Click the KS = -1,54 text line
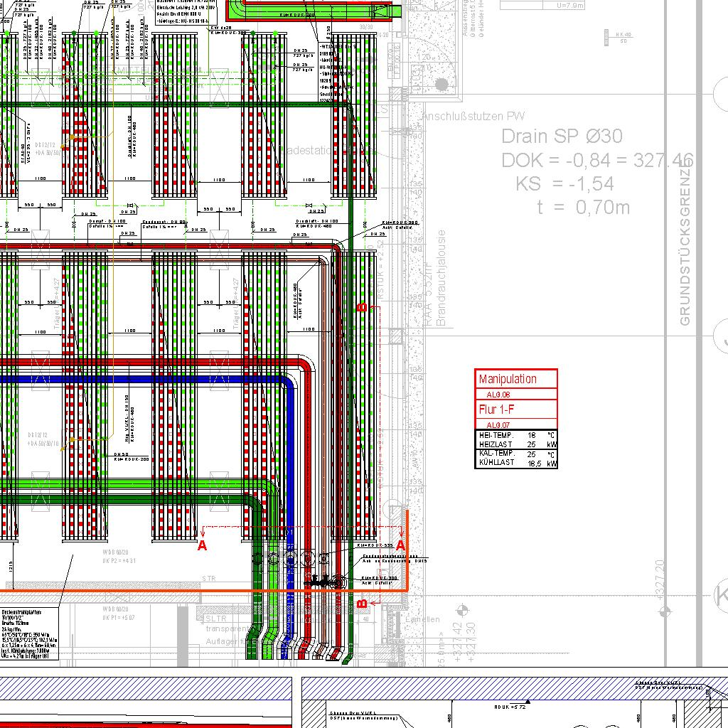This screenshot has width=728, height=728. pos(564,183)
